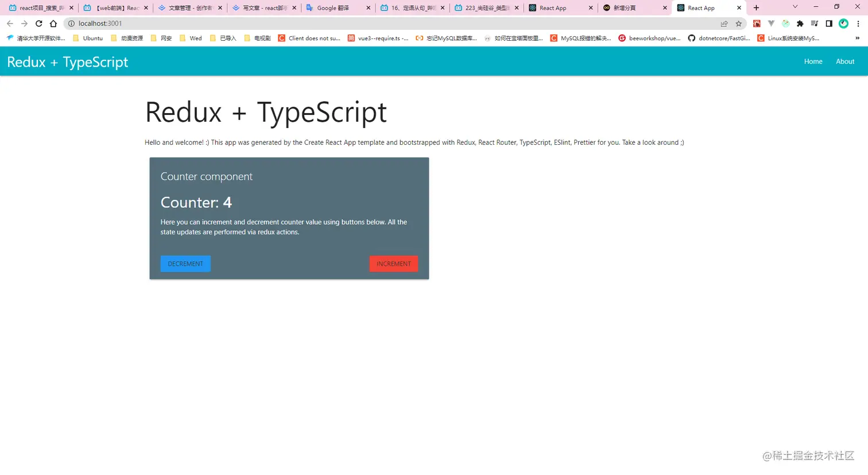Open the red bookmark manager extension icon

click(x=757, y=24)
